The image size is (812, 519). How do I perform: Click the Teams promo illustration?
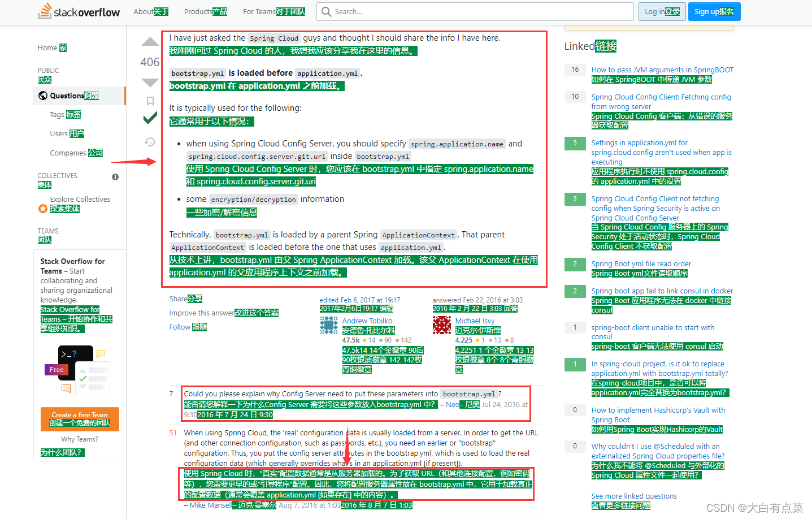[77, 370]
